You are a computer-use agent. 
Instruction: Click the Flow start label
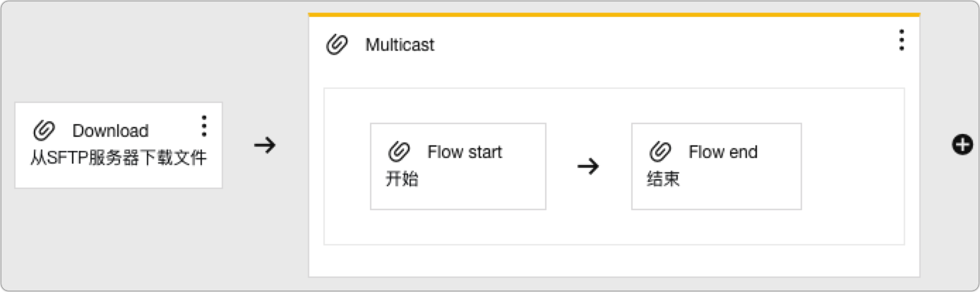[465, 152]
